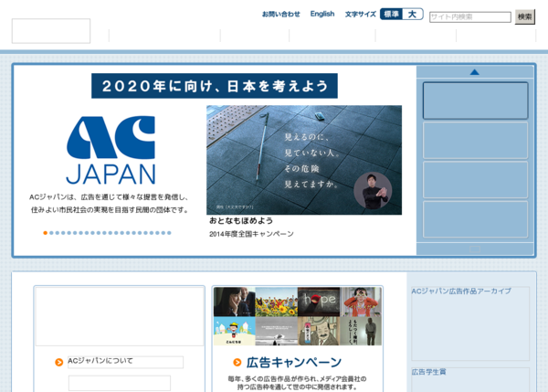Click the cartoon kid in yellow hat thumbnail
Screen dimensions: 548x392
235,331
